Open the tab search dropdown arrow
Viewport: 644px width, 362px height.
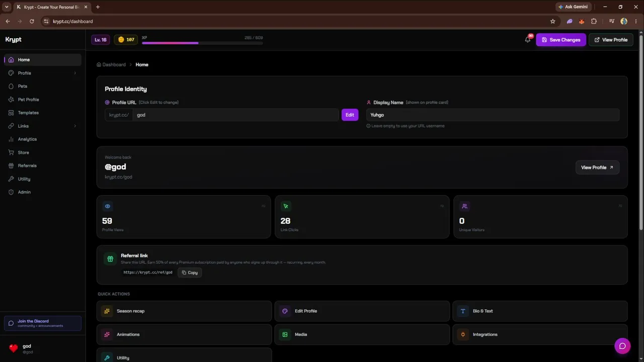click(x=7, y=7)
